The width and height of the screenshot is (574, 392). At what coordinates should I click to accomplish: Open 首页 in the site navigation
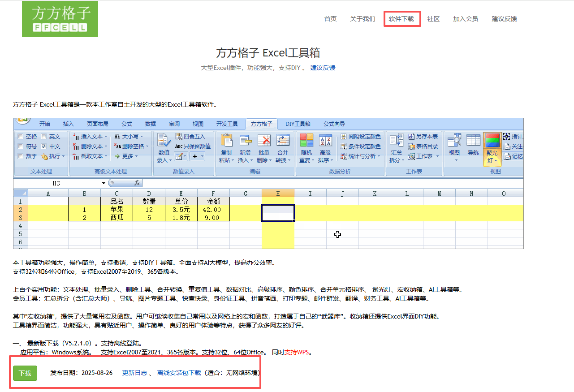point(330,19)
